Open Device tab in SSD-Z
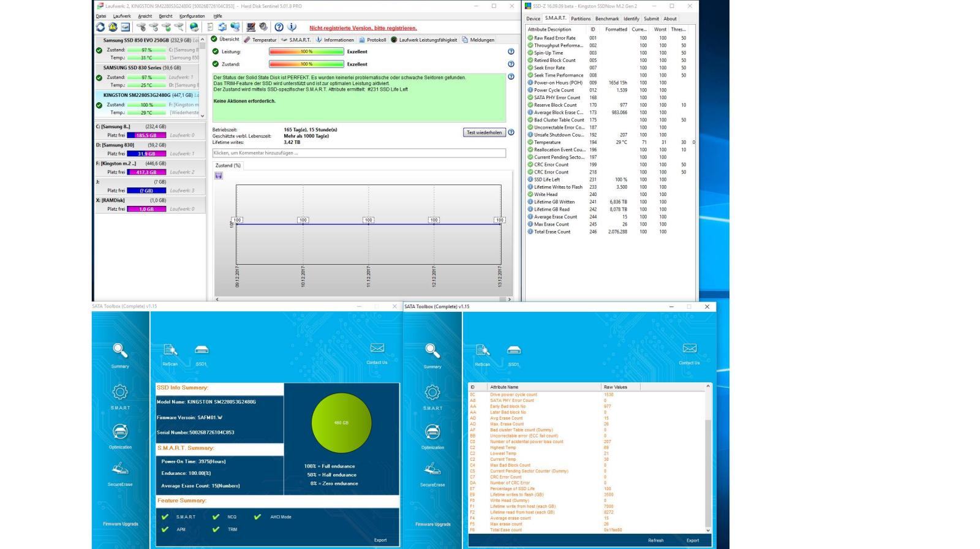This screenshot has height=549, width=980. point(533,18)
